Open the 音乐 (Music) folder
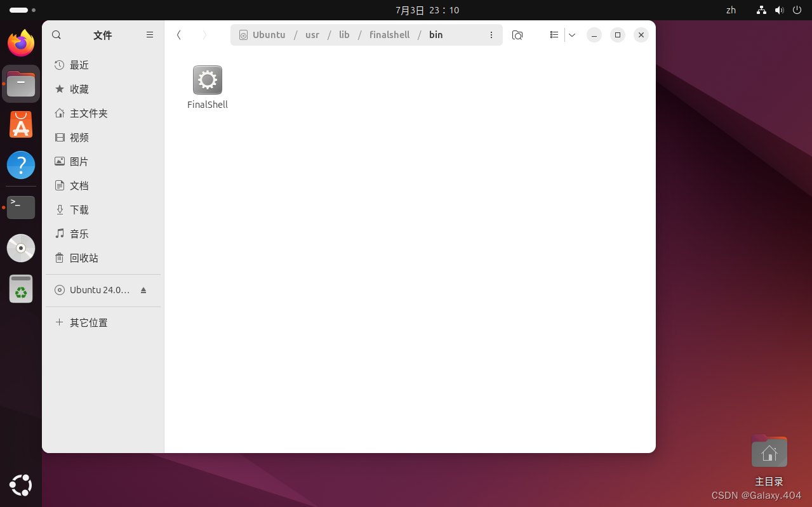The width and height of the screenshot is (812, 507). [x=79, y=234]
